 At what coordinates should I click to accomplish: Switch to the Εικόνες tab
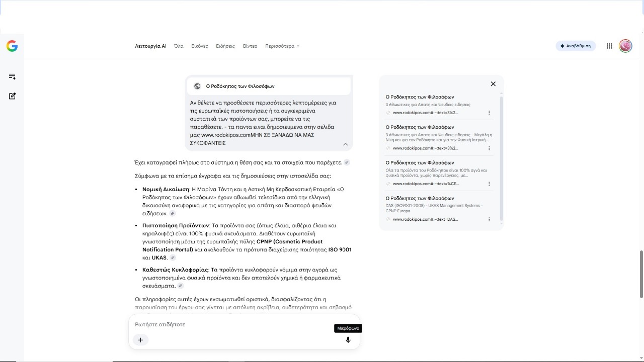200,46
